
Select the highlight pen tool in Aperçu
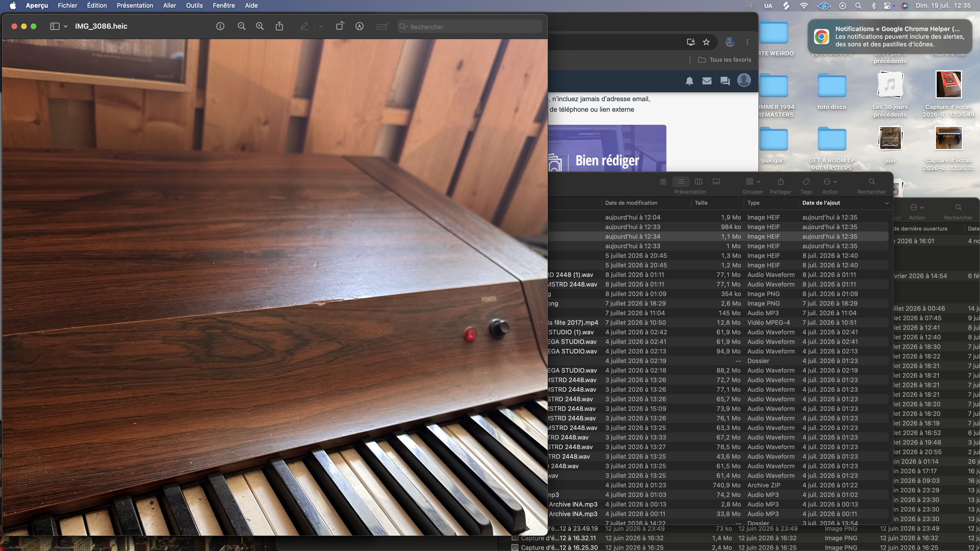(304, 26)
